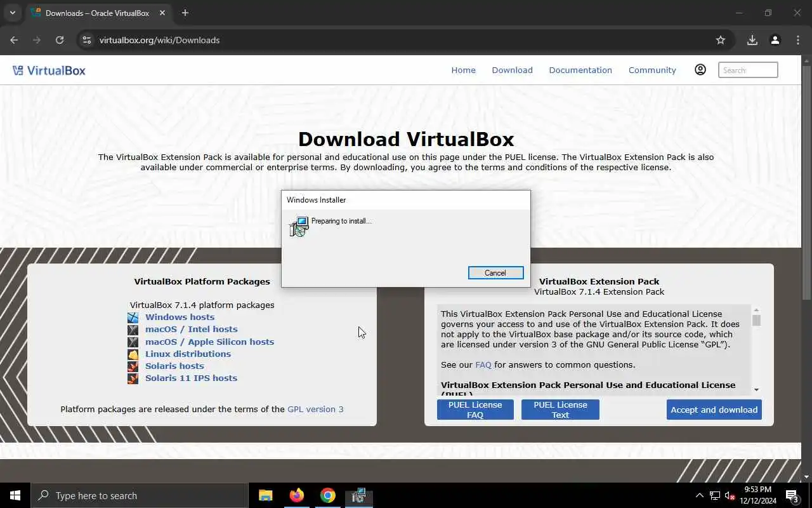Open the FAQ link in license text
Screen dimensions: 812x508
(483, 365)
